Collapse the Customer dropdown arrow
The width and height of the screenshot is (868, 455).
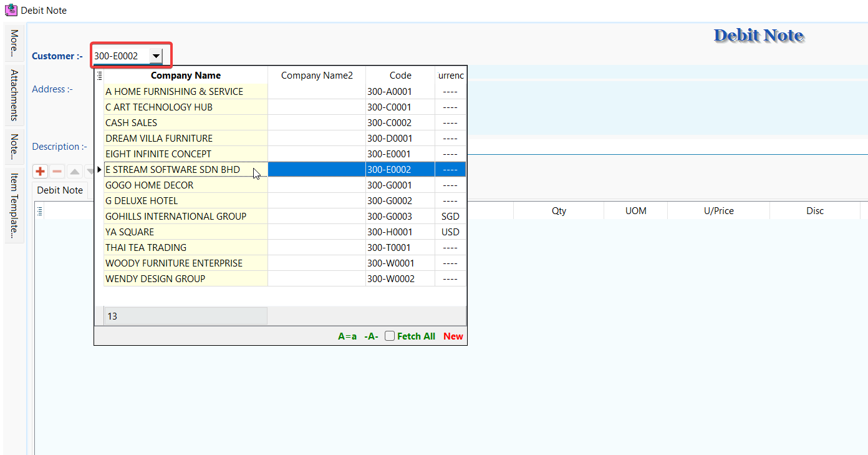(x=156, y=56)
